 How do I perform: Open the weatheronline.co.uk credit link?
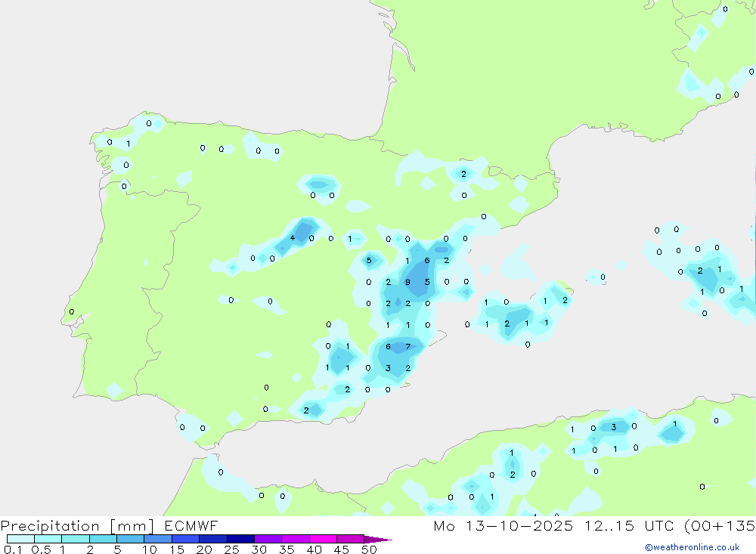[x=692, y=547]
